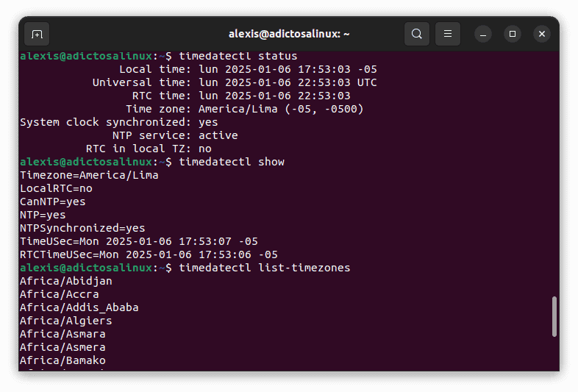This screenshot has width=578, height=392.
Task: Click the 'NTPSynchronized=yes' output line
Action: pyautogui.click(x=82, y=228)
